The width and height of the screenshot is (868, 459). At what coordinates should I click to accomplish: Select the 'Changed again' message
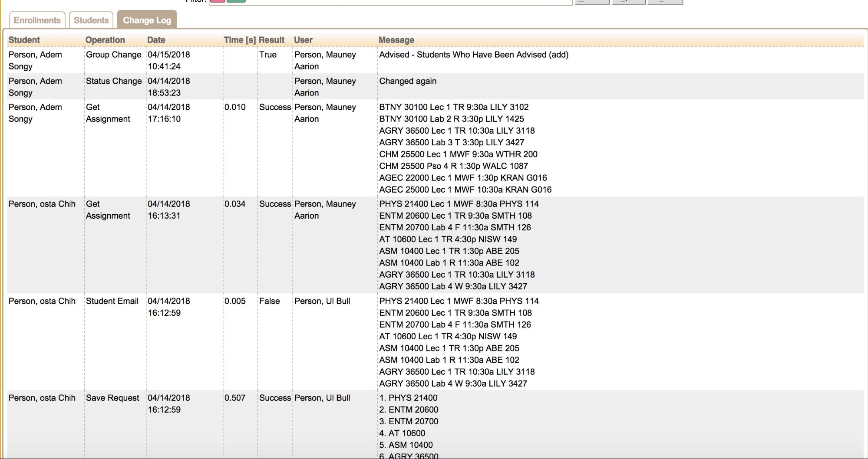[408, 81]
